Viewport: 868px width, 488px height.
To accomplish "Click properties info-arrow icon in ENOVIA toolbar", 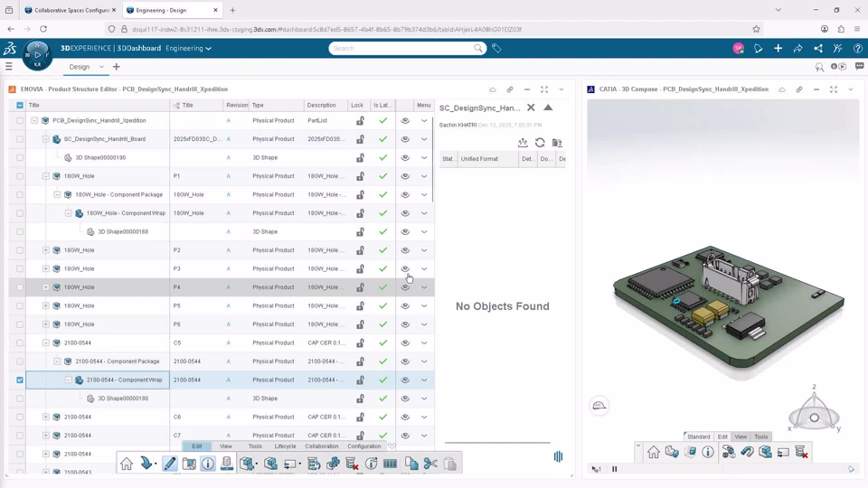I will pyautogui.click(x=371, y=464).
